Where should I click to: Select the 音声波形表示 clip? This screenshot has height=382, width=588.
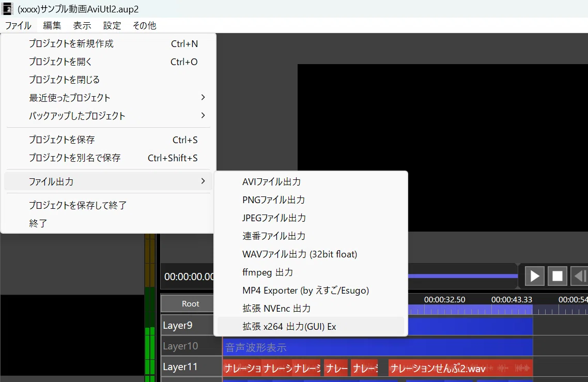click(378, 347)
